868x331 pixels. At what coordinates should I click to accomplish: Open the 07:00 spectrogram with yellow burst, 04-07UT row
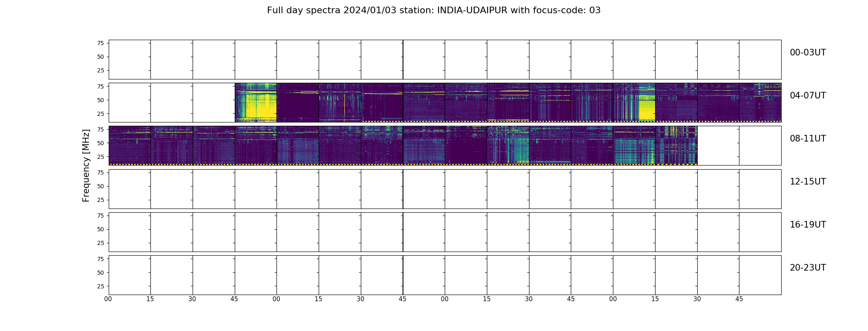634,103
